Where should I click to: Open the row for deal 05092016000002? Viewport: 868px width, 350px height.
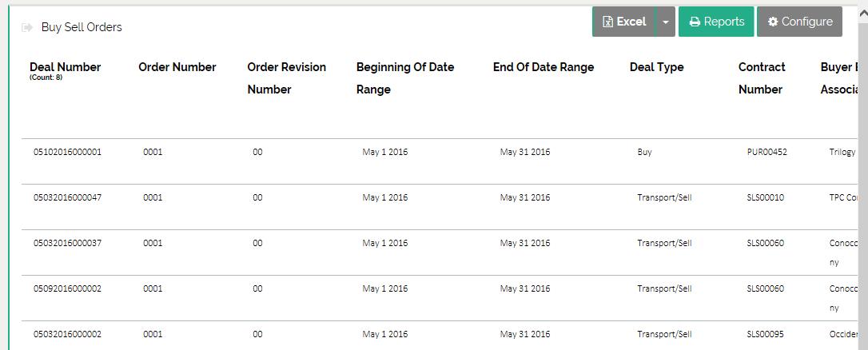(67, 288)
